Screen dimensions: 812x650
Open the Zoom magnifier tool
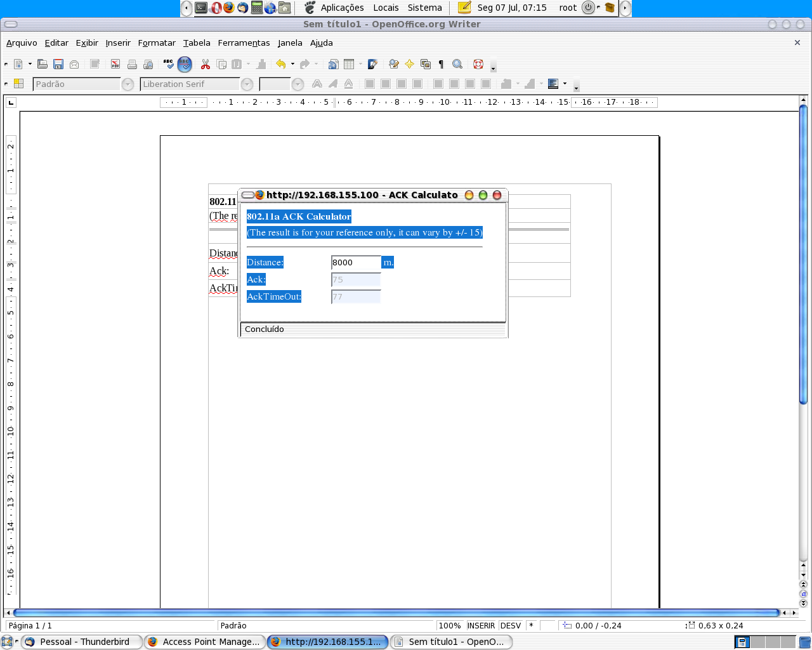pyautogui.click(x=457, y=64)
